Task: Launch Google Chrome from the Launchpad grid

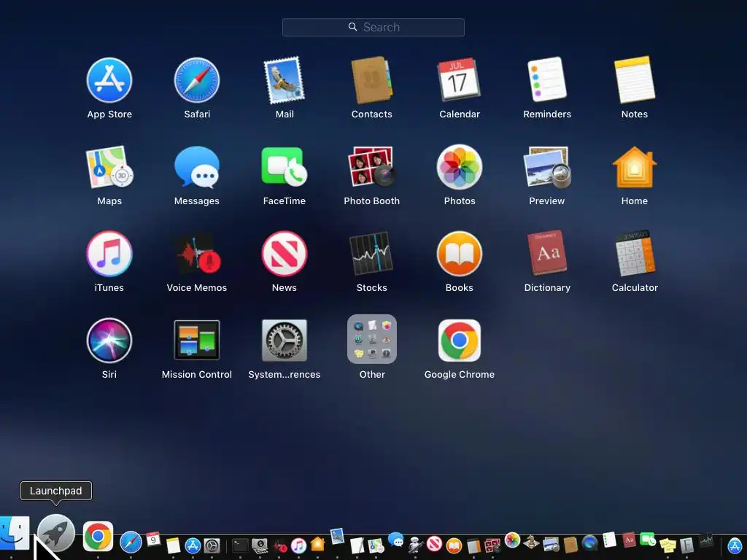Action: click(460, 341)
